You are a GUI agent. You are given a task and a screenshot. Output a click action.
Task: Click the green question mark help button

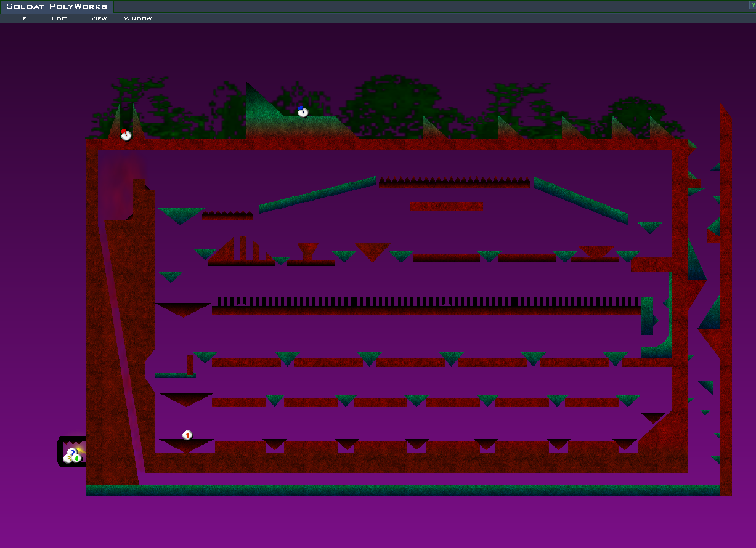[752, 6]
